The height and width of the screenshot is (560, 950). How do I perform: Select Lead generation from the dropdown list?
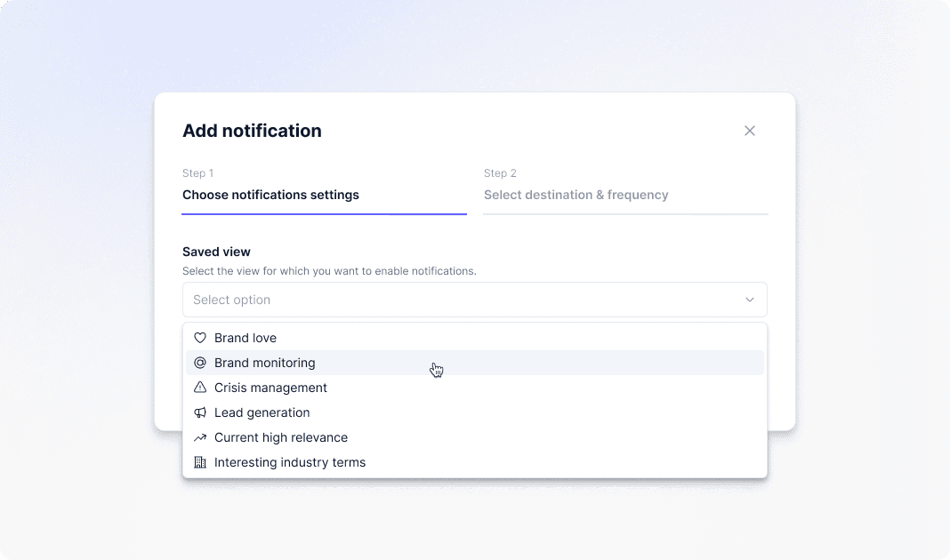tap(262, 412)
